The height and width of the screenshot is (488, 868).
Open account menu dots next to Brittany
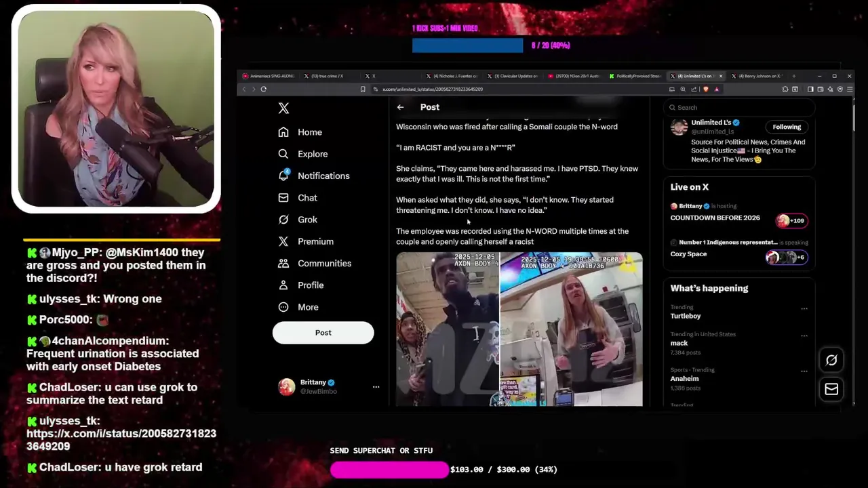[376, 386]
